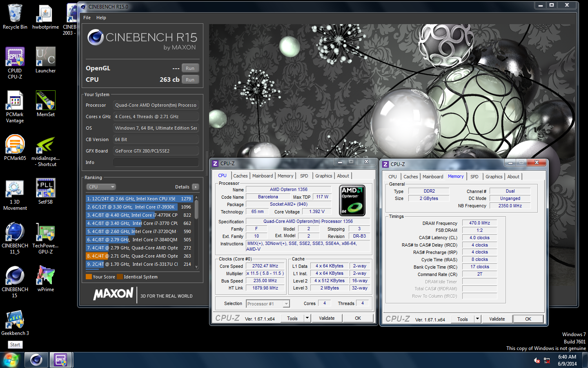The image size is (588, 368).
Task: Select ranking entry Core i7-3930K 1096
Action: pyautogui.click(x=139, y=207)
